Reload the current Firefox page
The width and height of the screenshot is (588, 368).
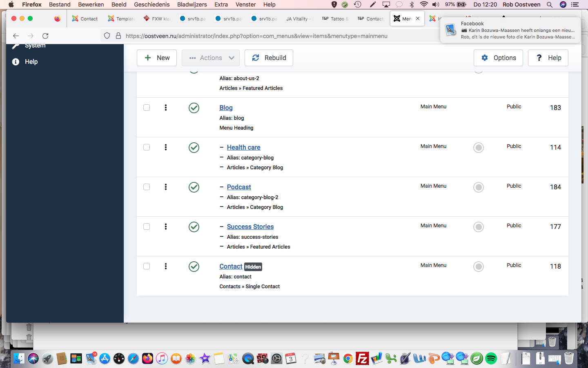click(x=45, y=36)
